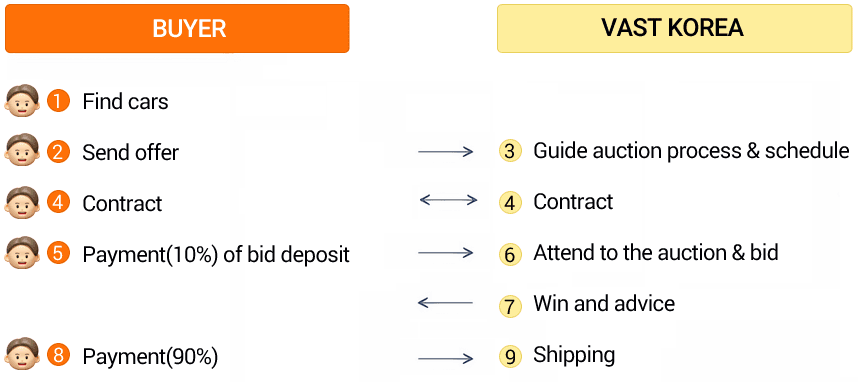Click the arrow pointing to Shipping
The width and height of the screenshot is (858, 382).
click(x=445, y=359)
